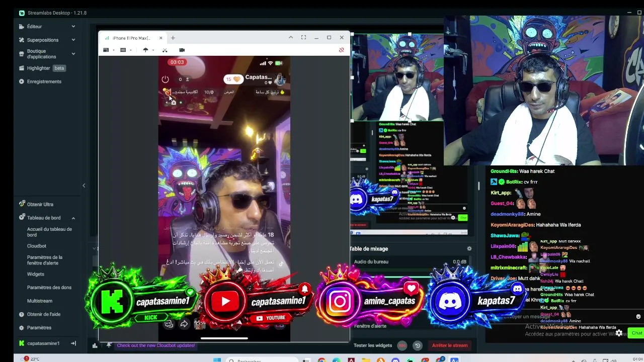Click the Paramètres gear icon in sidebar

pos(22,328)
